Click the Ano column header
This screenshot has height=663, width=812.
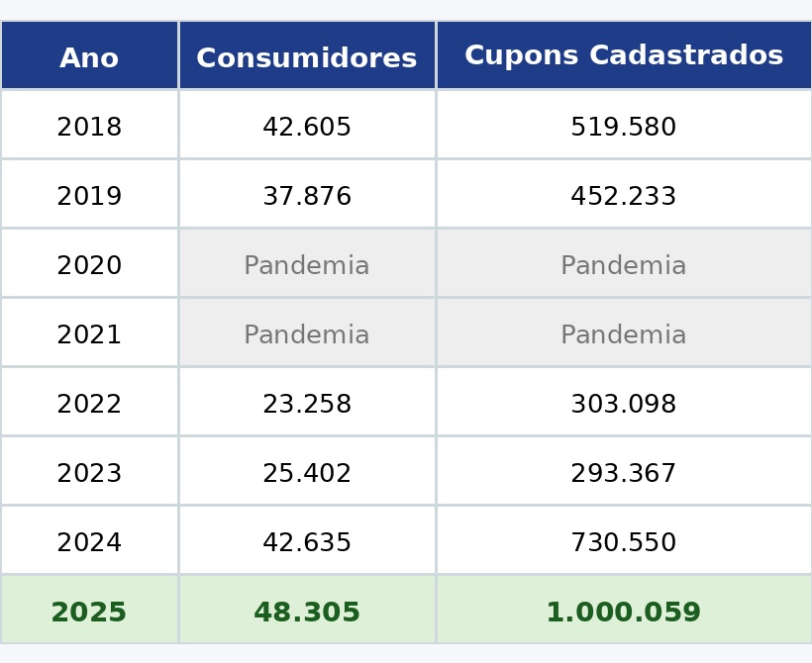[x=89, y=57]
